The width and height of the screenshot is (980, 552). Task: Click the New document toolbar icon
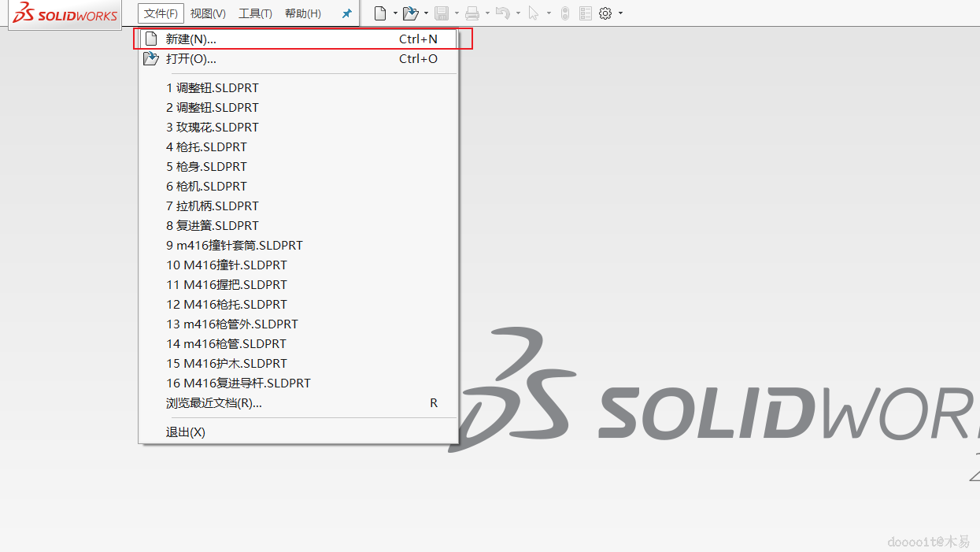click(380, 13)
